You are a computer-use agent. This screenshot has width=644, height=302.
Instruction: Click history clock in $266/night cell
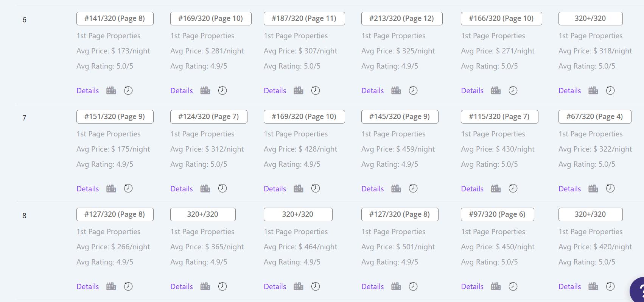[128, 286]
